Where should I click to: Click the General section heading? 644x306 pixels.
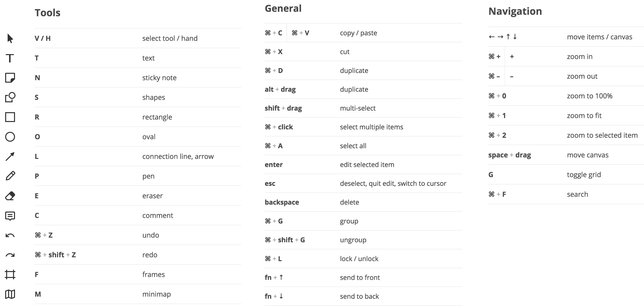[283, 9]
